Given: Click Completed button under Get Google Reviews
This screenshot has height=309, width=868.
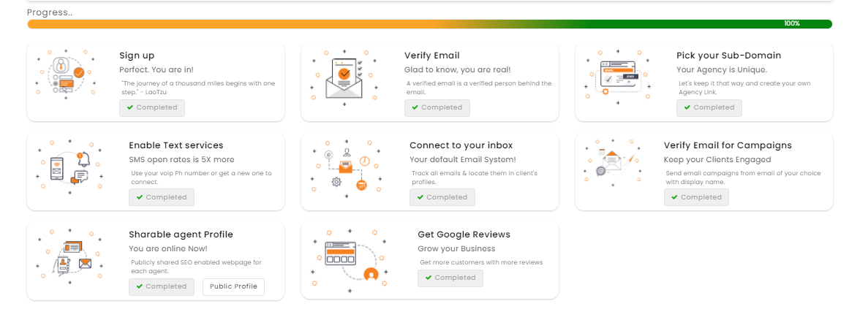Looking at the screenshot, I should tap(450, 278).
